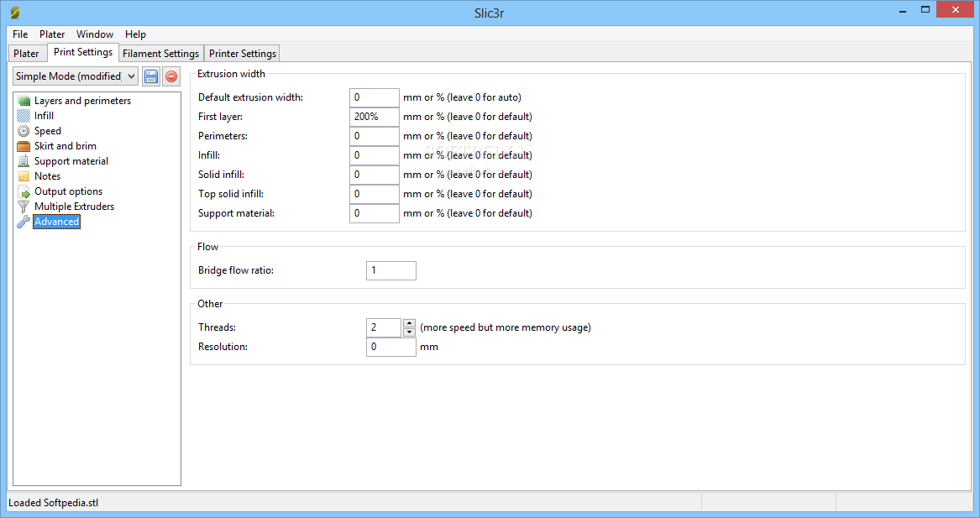Viewport: 980px width, 518px height.
Task: Click the 'Bridge flow ratio:' label
Action: [236, 270]
